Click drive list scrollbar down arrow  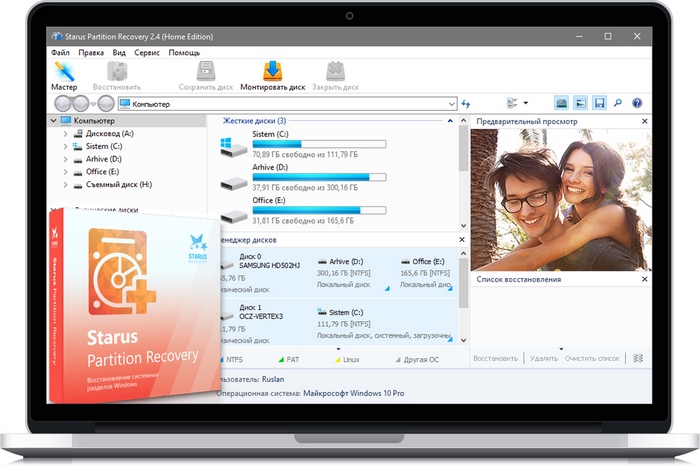(463, 225)
